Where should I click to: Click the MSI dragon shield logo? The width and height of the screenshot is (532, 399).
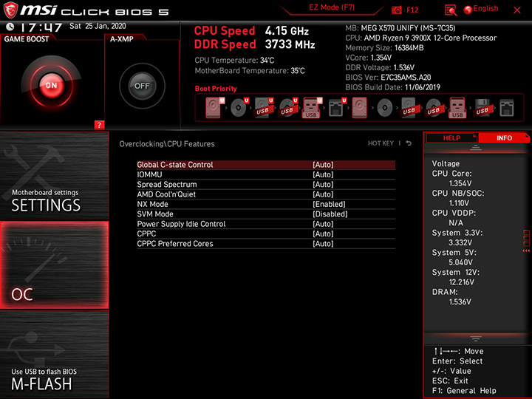tap(10, 10)
